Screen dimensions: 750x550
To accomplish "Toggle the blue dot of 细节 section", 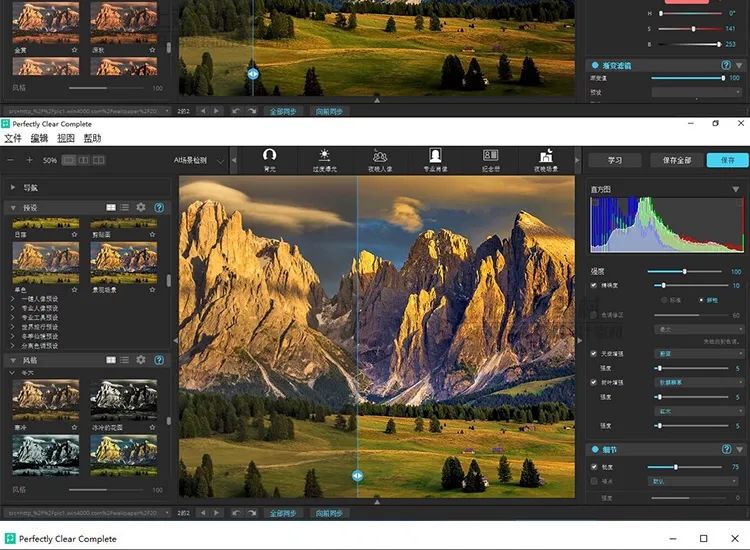I will (x=595, y=450).
